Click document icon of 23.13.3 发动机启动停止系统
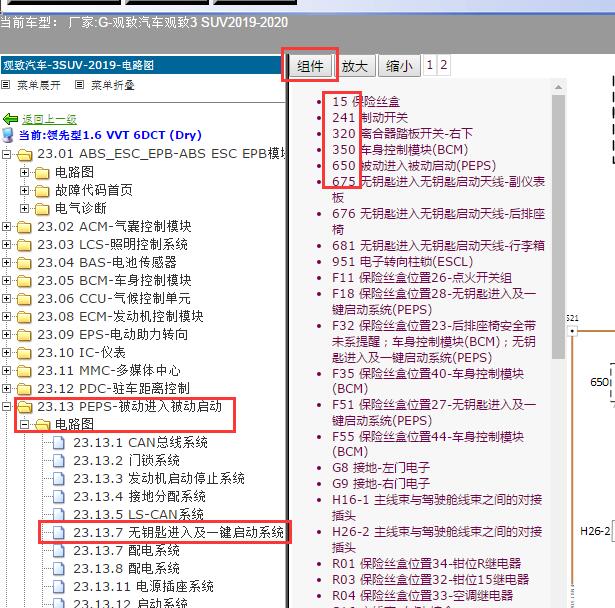This screenshot has width=615, height=608. click(x=58, y=479)
